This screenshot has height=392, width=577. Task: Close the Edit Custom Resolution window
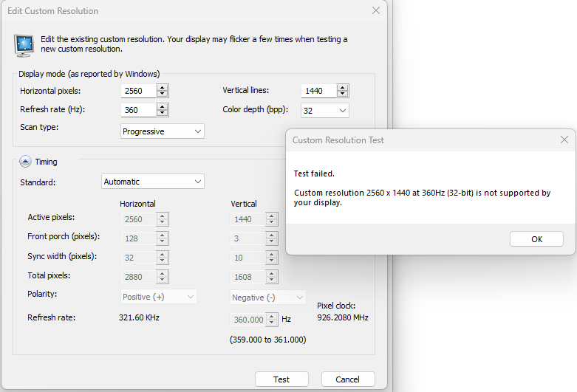(x=376, y=11)
